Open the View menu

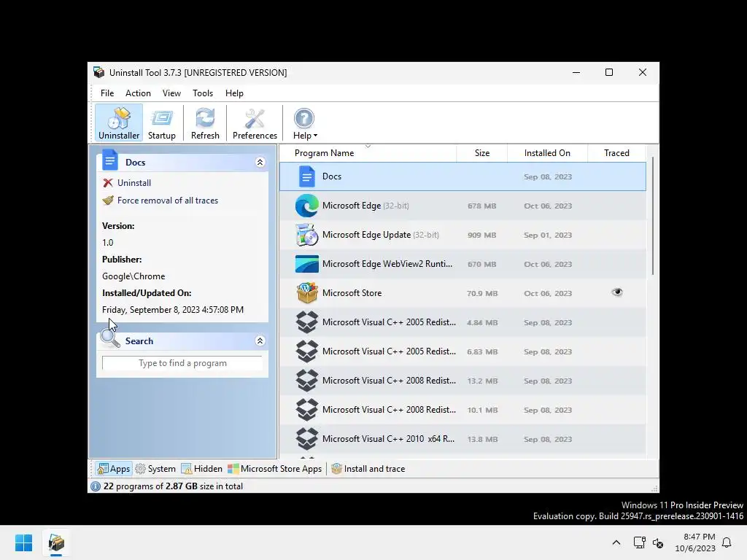(x=171, y=93)
